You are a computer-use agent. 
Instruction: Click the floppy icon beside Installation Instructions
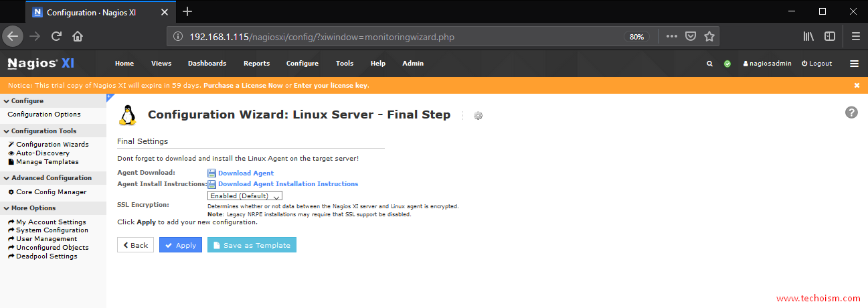point(211,184)
